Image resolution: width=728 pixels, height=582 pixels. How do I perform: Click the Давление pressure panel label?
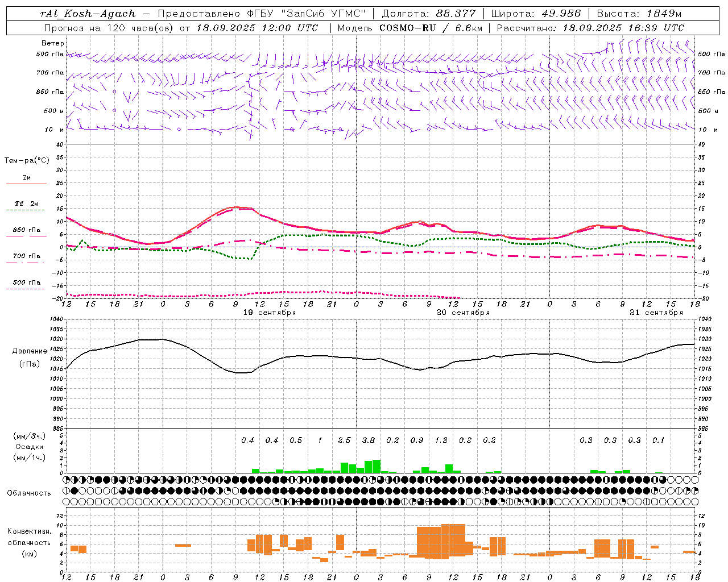30,351
